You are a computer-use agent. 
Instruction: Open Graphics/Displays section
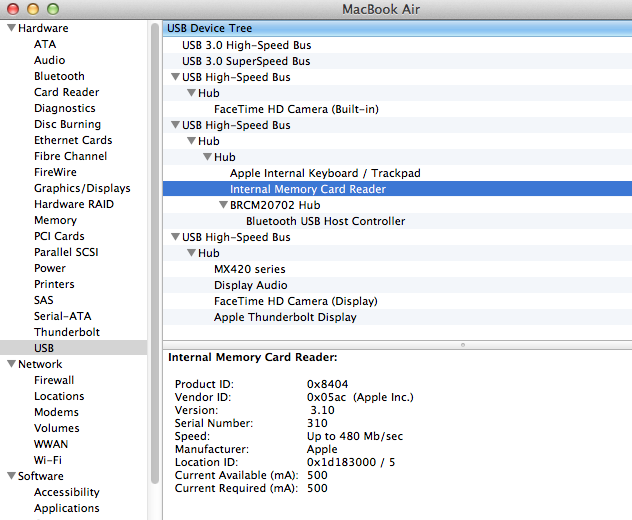(x=82, y=188)
